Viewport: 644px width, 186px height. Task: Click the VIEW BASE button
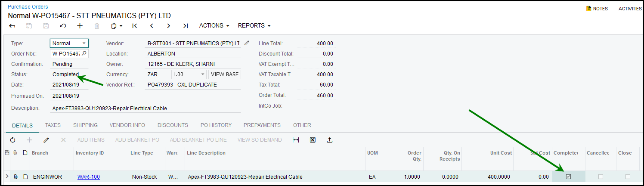pos(224,74)
